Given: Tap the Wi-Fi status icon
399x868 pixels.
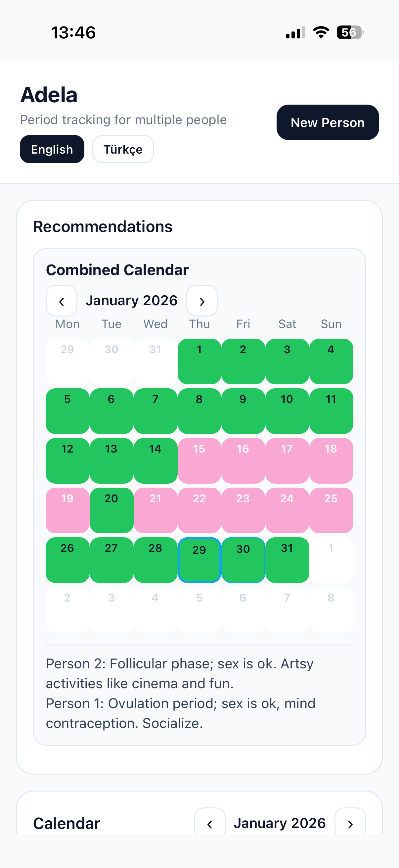Looking at the screenshot, I should 321,32.
